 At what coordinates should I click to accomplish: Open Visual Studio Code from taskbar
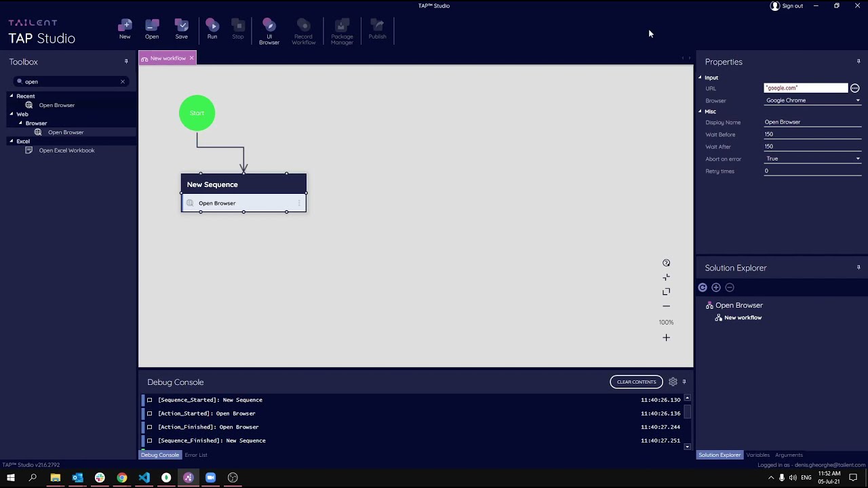pos(144,478)
